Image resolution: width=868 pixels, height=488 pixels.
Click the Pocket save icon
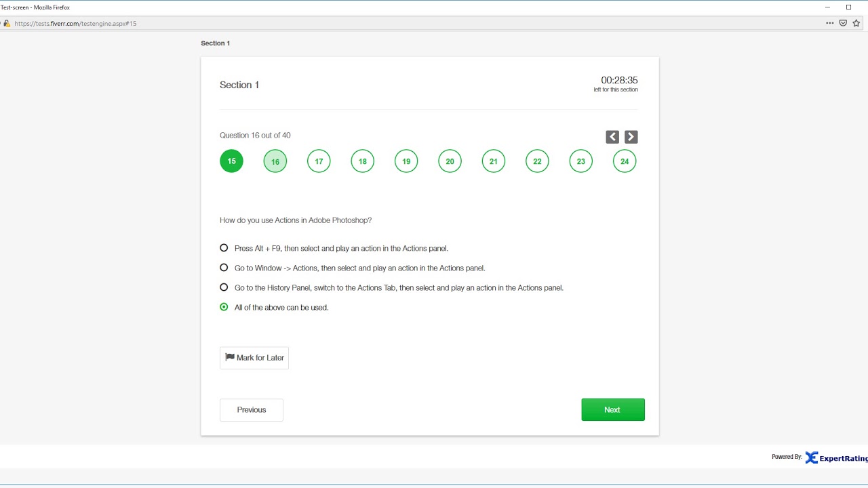(x=843, y=23)
